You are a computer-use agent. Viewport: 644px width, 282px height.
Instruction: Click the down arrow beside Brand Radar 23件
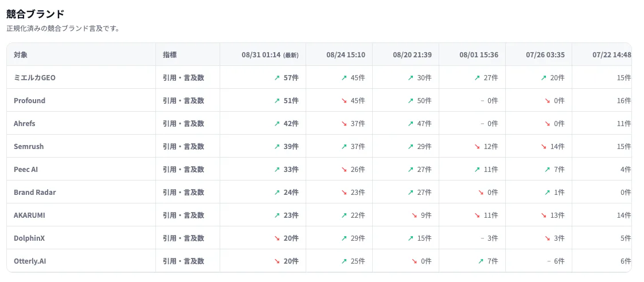click(344, 192)
